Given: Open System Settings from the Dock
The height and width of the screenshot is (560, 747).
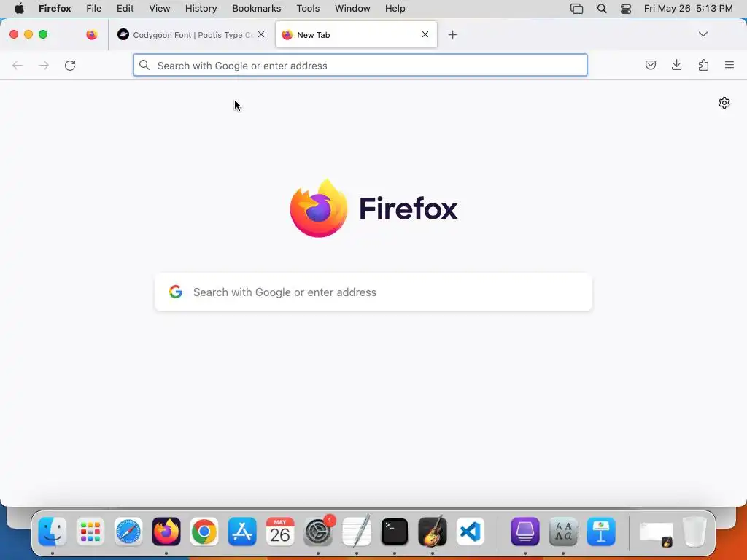Looking at the screenshot, I should coord(318,532).
